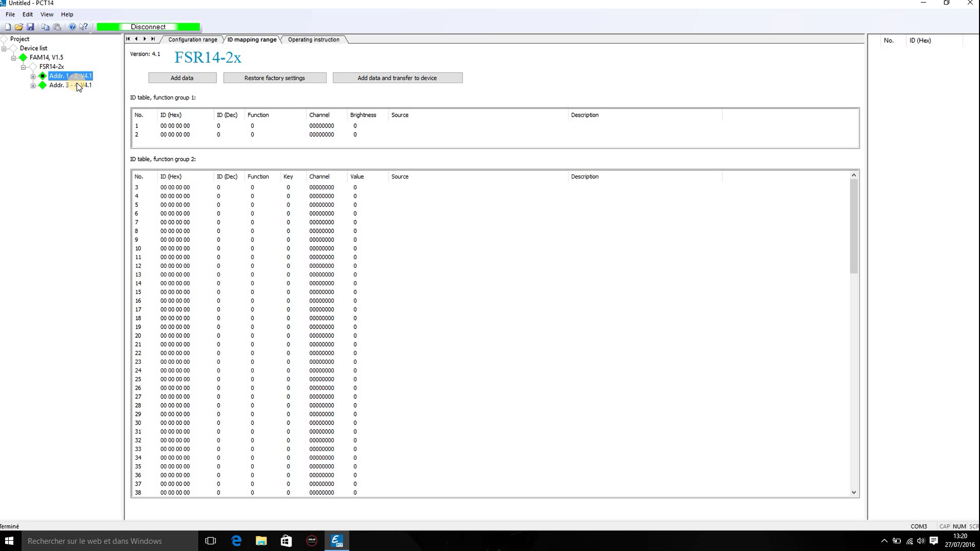
Task: Jump to the last tab using the arrow
Action: (x=153, y=39)
